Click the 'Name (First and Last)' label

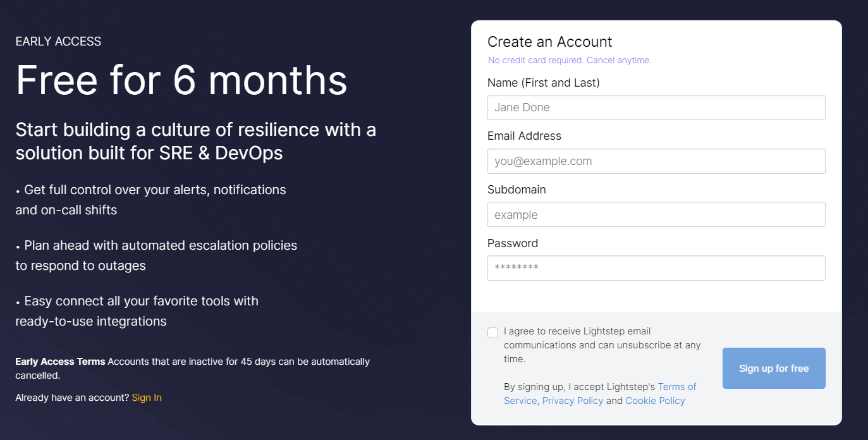543,83
